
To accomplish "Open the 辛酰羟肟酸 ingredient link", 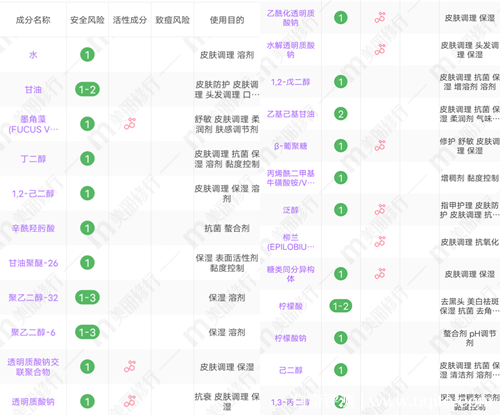I will click(33, 228).
